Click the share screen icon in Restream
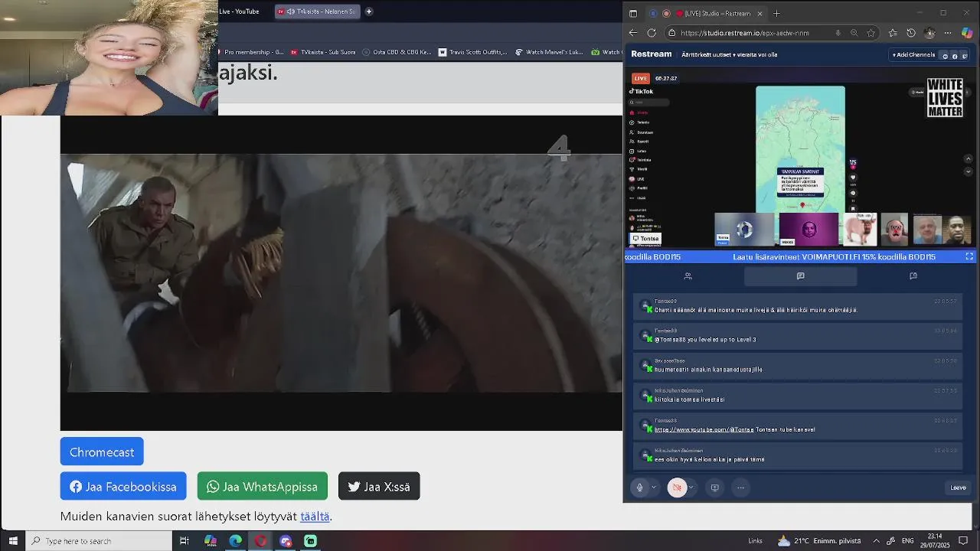980x551 pixels. click(x=715, y=487)
